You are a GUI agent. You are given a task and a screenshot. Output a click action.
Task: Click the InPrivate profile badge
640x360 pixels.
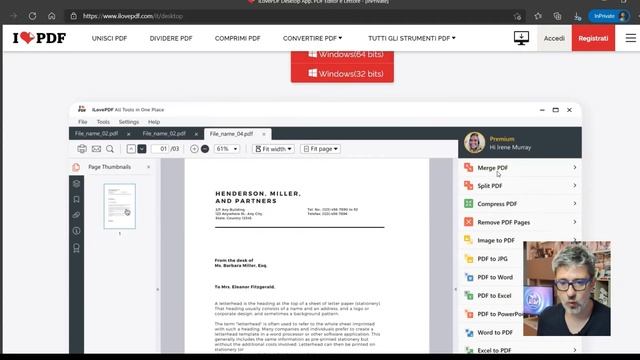tap(609, 16)
